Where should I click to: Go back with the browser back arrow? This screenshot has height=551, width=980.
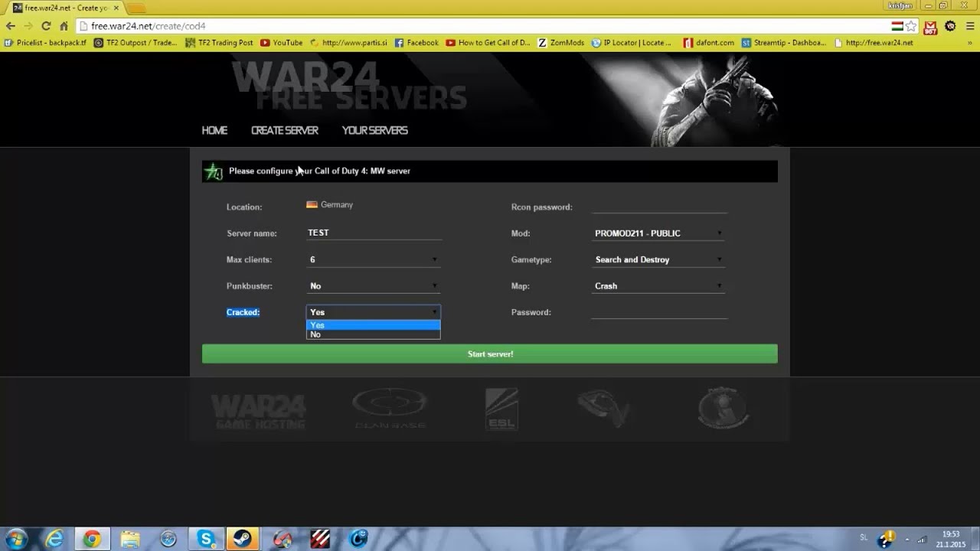[x=10, y=26]
